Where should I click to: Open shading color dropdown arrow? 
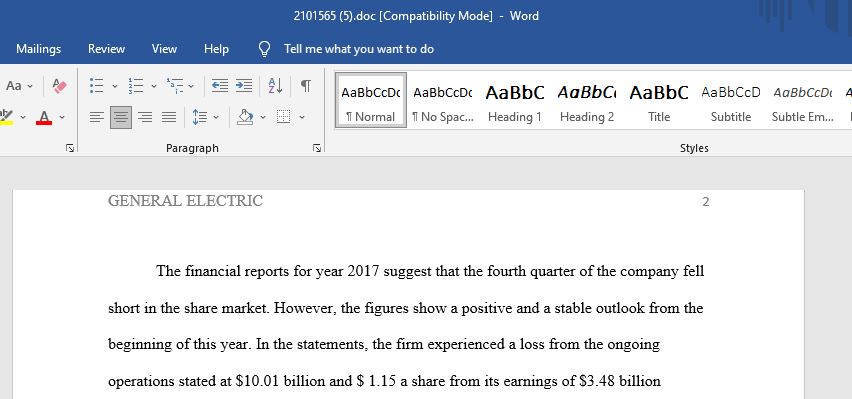tap(263, 117)
